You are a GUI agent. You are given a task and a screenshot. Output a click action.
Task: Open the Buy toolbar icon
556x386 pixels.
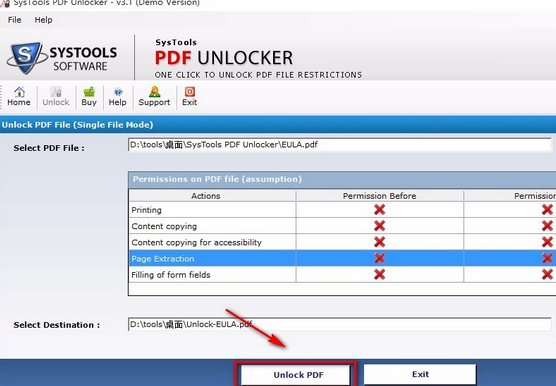pos(89,96)
